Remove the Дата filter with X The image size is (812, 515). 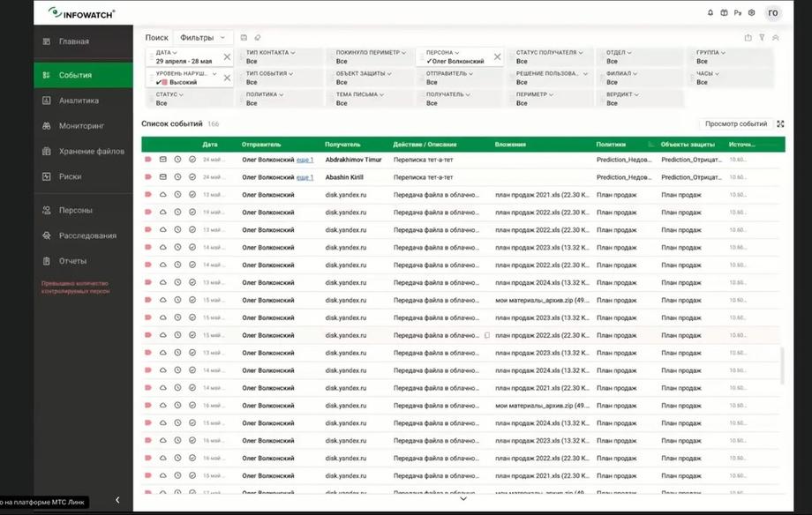[227, 57]
